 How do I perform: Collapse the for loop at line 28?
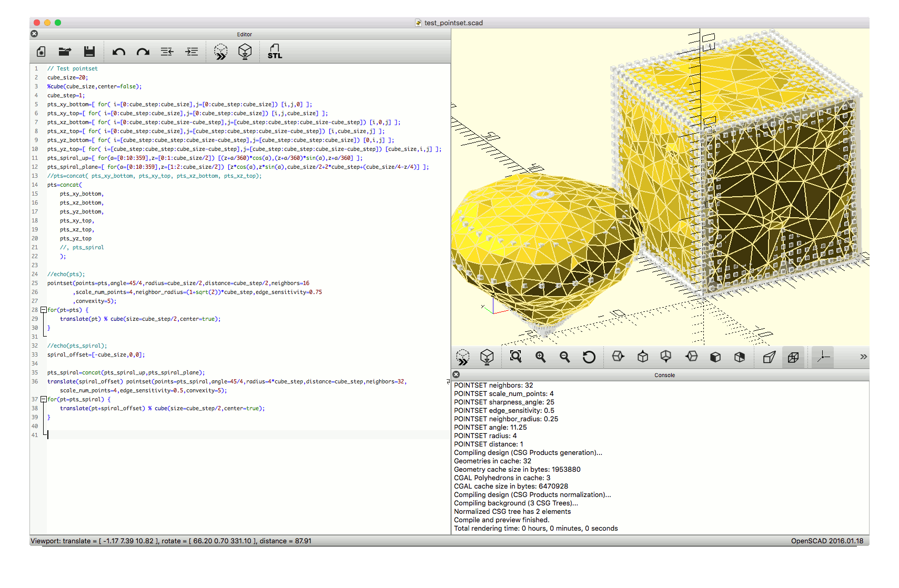(x=44, y=310)
